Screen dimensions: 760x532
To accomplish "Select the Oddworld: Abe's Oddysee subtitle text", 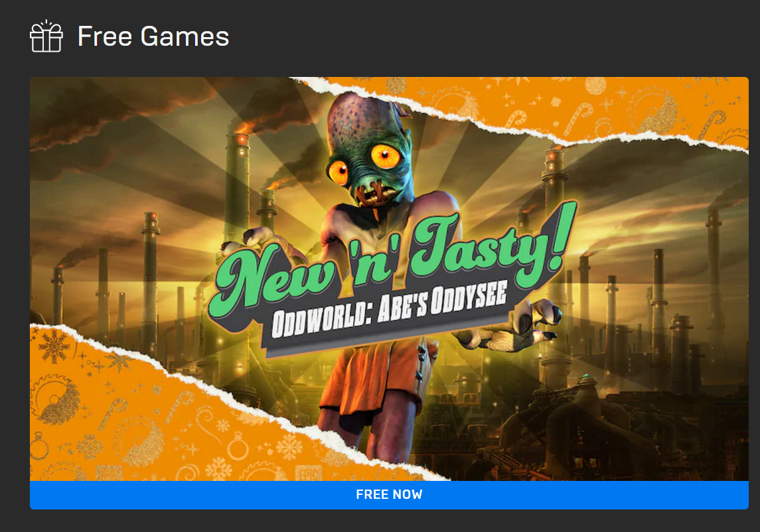I will 389,308.
